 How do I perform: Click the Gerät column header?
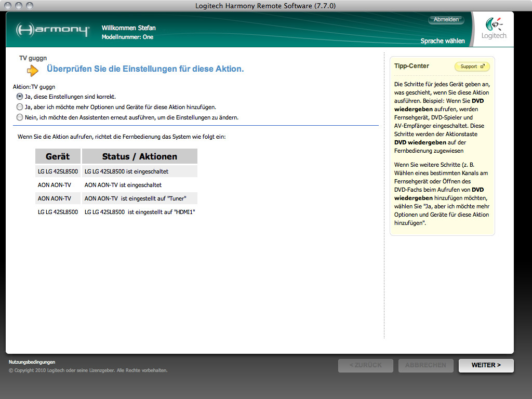[58, 156]
